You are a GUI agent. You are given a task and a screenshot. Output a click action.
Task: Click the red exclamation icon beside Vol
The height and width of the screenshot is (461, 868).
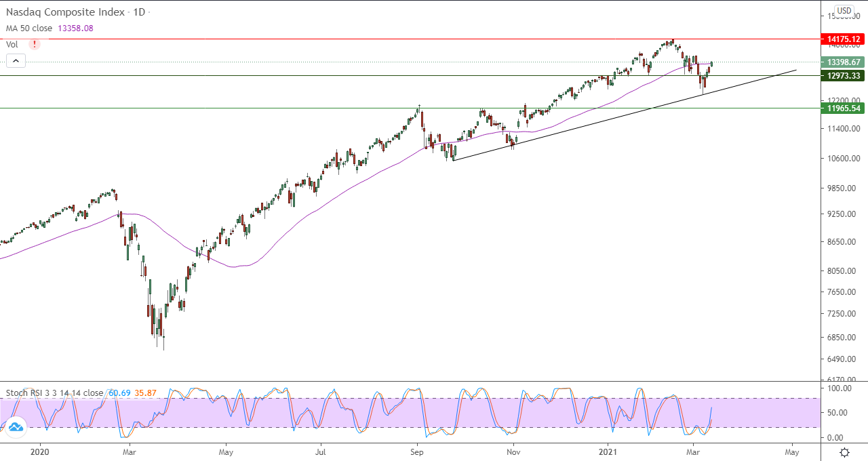point(35,44)
